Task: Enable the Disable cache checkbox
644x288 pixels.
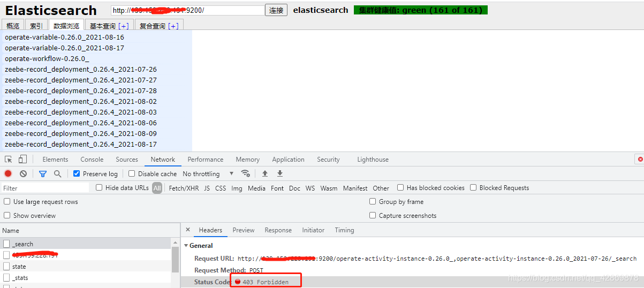Action: pyautogui.click(x=132, y=173)
